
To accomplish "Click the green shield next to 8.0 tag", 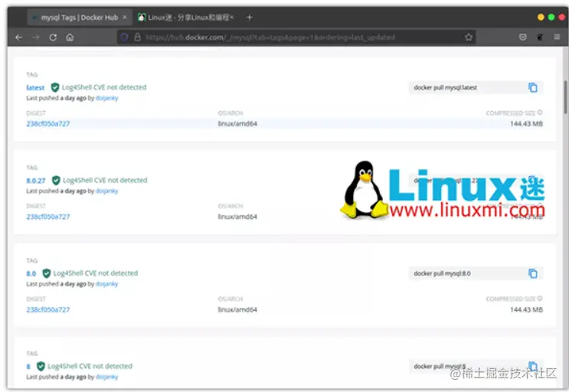I will [x=47, y=273].
